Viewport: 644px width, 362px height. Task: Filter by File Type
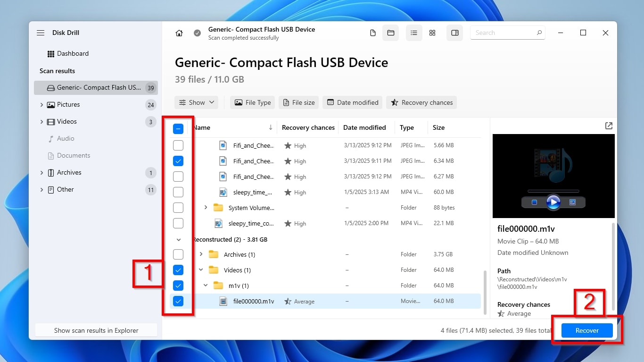point(253,102)
